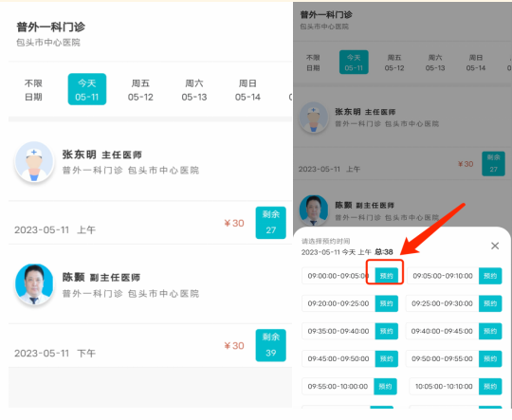The image size is (512, 420).
Task: Select 周五 05-12 tab in dimmed right panel
Action: coord(394,63)
